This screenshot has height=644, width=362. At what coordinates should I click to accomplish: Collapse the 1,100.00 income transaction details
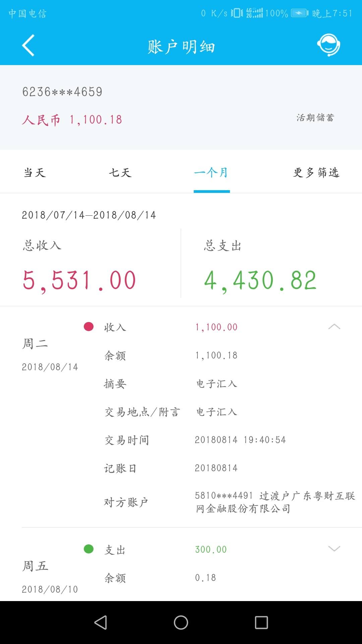click(334, 326)
